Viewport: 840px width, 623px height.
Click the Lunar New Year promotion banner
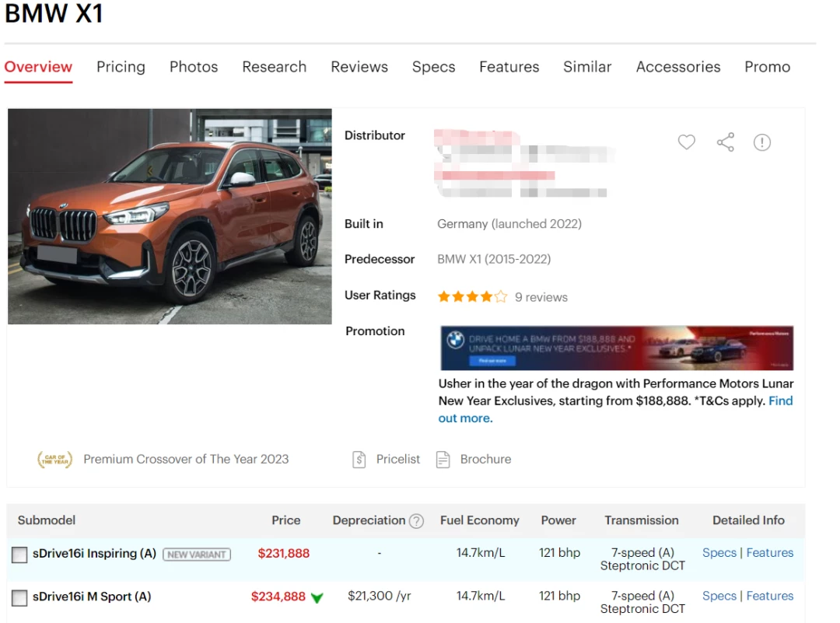(x=617, y=348)
